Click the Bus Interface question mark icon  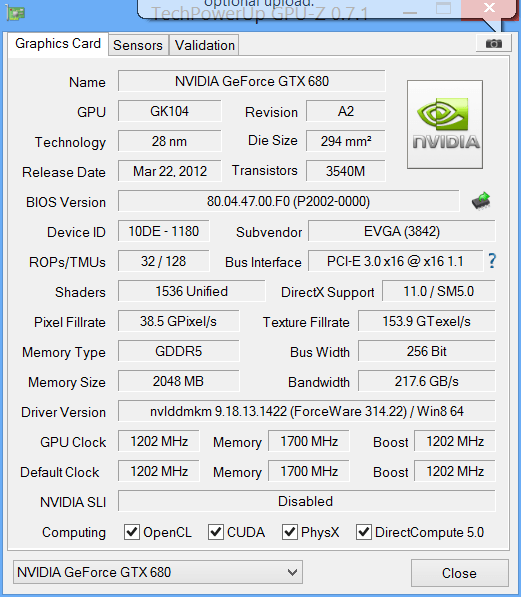click(492, 261)
